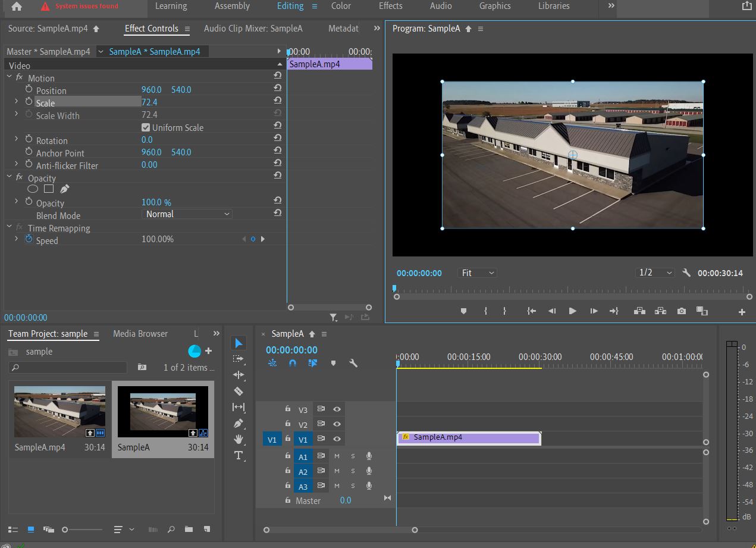Click the System issues found warning
This screenshot has width=756, height=548.
pos(80,7)
